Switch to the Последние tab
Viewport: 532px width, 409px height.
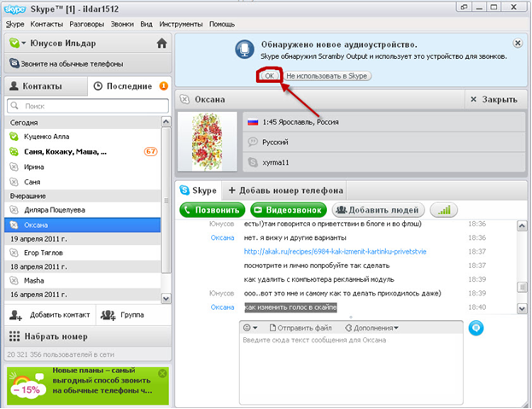129,86
